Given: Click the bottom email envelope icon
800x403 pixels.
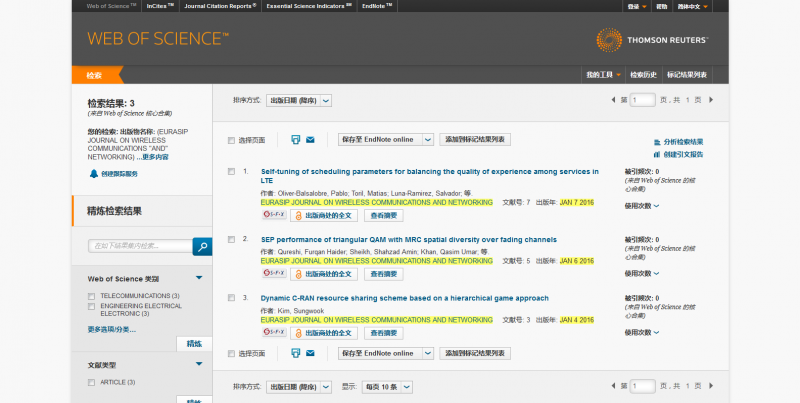Looking at the screenshot, I should pos(310,353).
